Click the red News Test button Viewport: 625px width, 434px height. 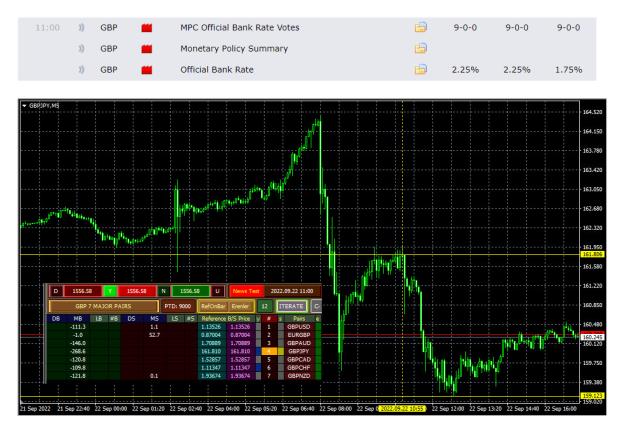246,291
